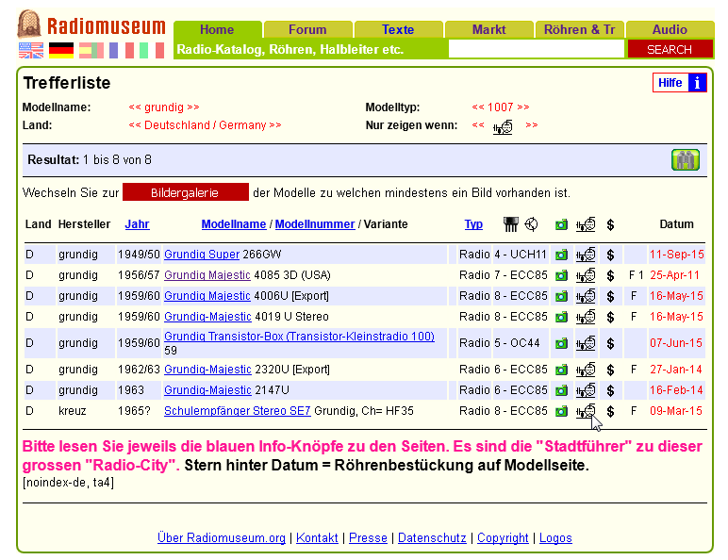Switch to the Texte tab
Viewport: 728px width, 560px height.
pos(398,30)
